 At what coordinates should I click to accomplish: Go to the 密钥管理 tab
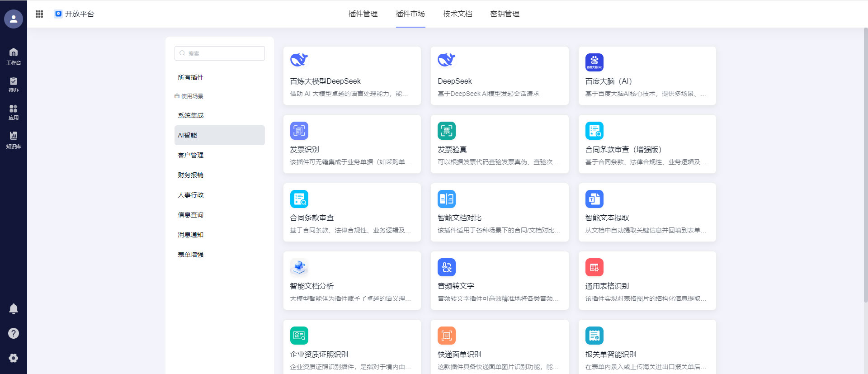click(x=505, y=14)
